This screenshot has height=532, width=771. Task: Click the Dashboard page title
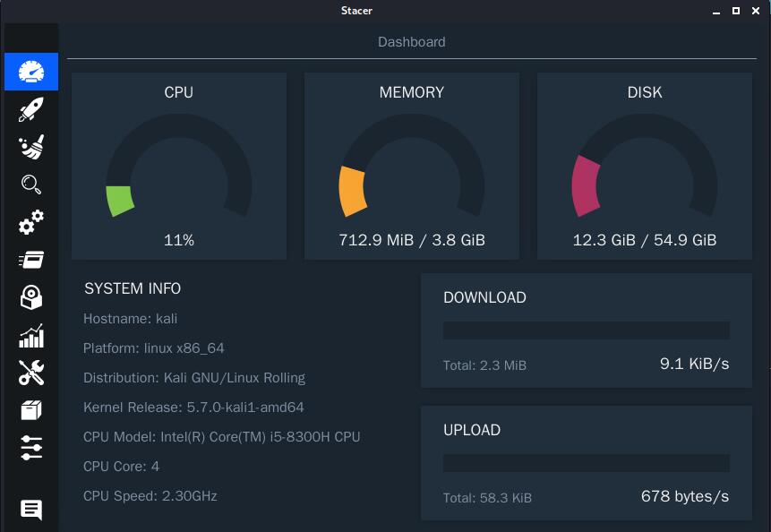click(411, 42)
